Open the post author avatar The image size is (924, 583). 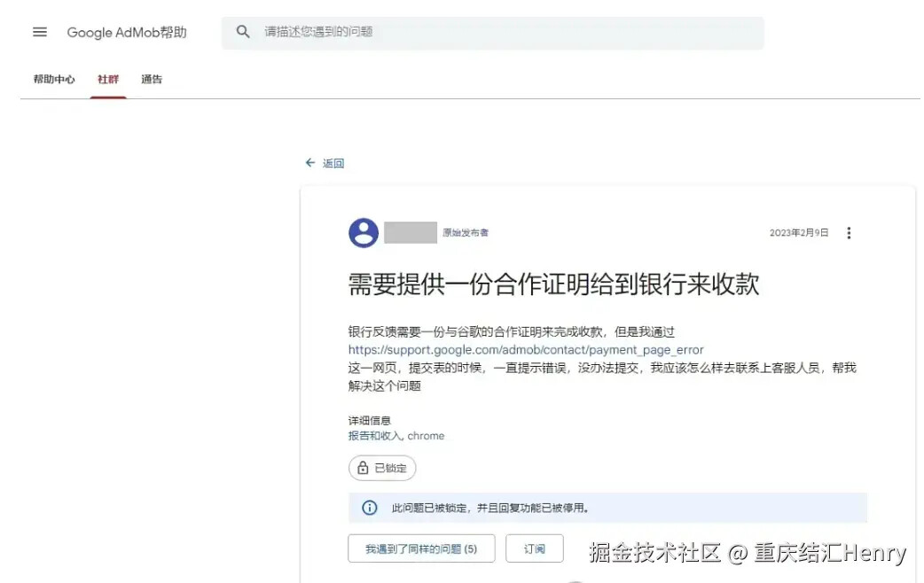364,233
